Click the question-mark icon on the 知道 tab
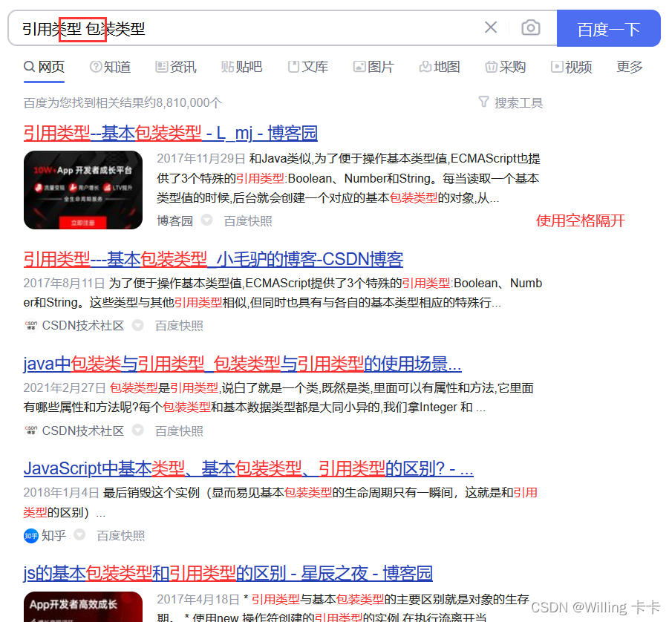 point(96,67)
